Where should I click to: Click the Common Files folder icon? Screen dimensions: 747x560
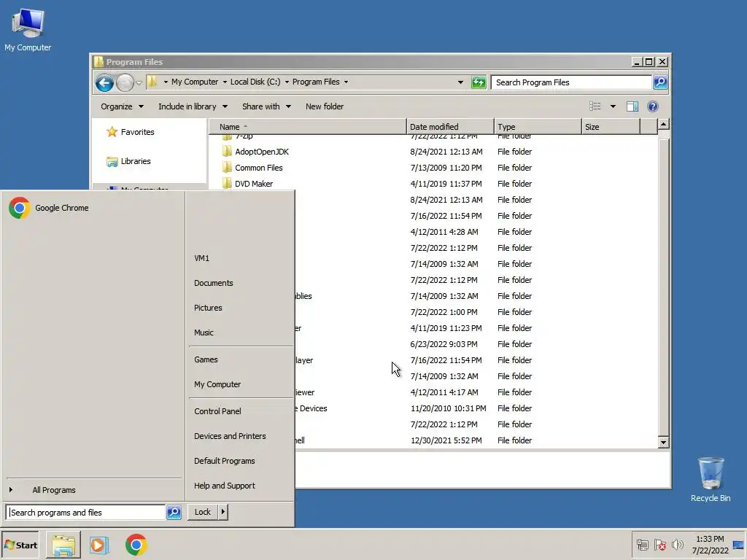[x=228, y=168]
